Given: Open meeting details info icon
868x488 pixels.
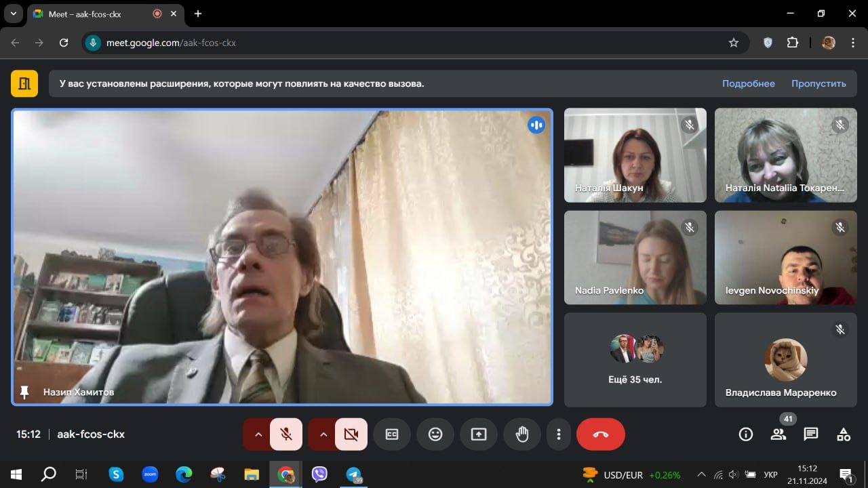Looking at the screenshot, I should [746, 434].
